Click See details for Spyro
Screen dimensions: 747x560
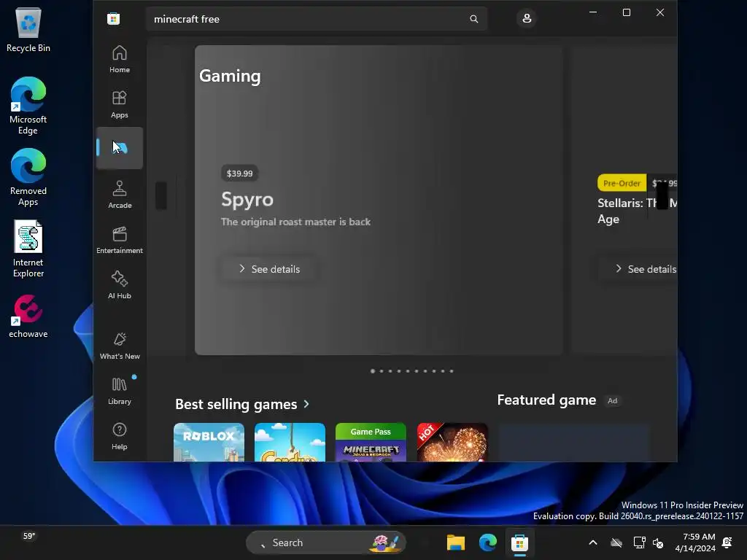(269, 269)
